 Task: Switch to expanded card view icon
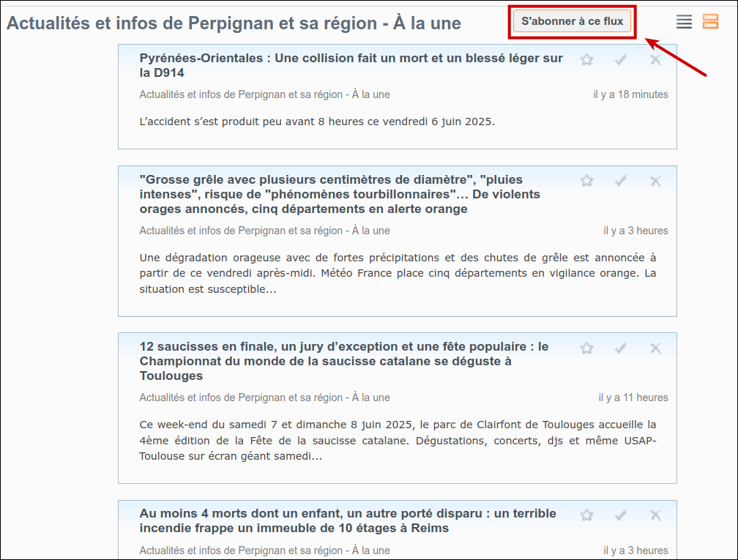coord(710,21)
